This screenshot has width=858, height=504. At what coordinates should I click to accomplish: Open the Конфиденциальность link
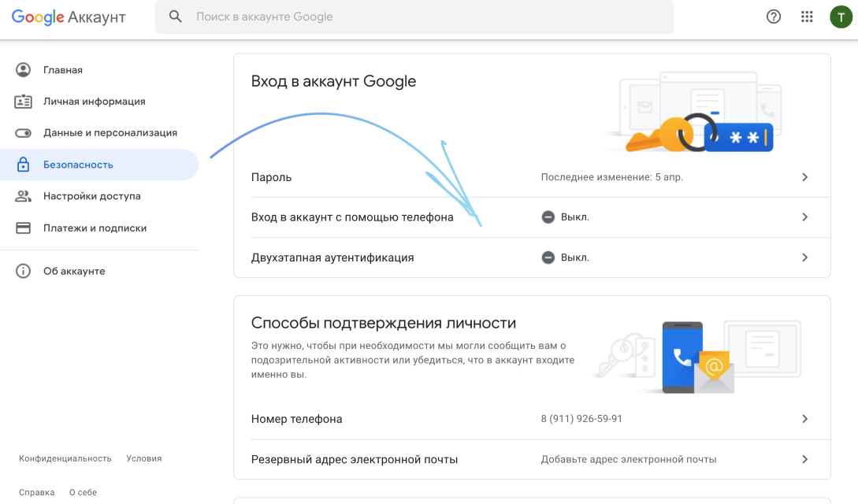tap(65, 458)
